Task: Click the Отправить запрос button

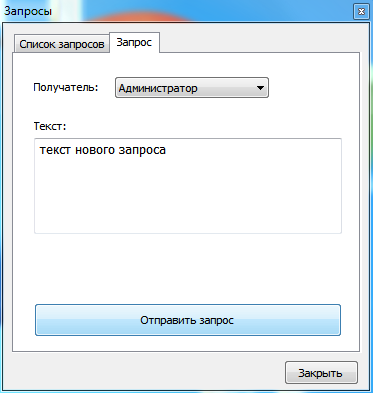Action: coord(188,320)
